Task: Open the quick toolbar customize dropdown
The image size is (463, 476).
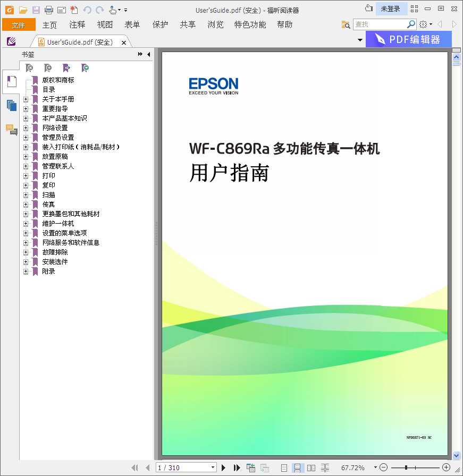Action: pyautogui.click(x=126, y=10)
